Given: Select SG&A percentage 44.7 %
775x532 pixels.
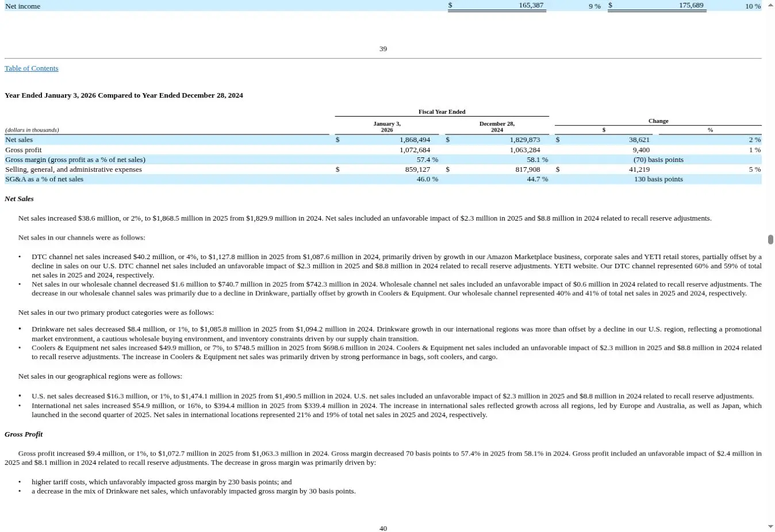Looking at the screenshot, I should click(x=537, y=179).
